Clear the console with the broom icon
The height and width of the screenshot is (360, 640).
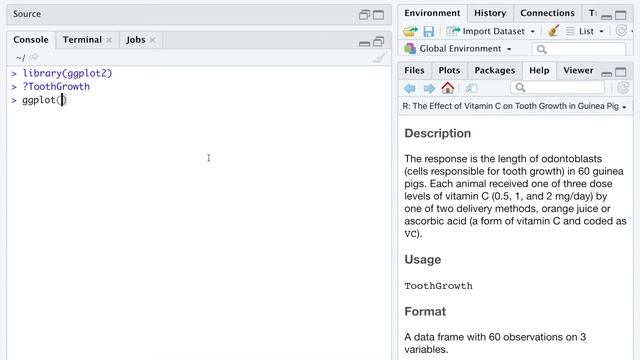[380, 58]
